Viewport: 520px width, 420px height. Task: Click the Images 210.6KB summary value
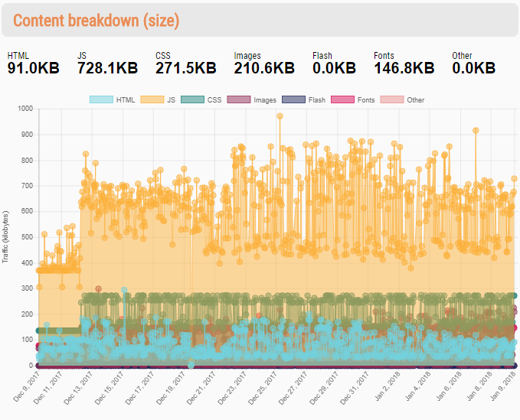[x=264, y=68]
